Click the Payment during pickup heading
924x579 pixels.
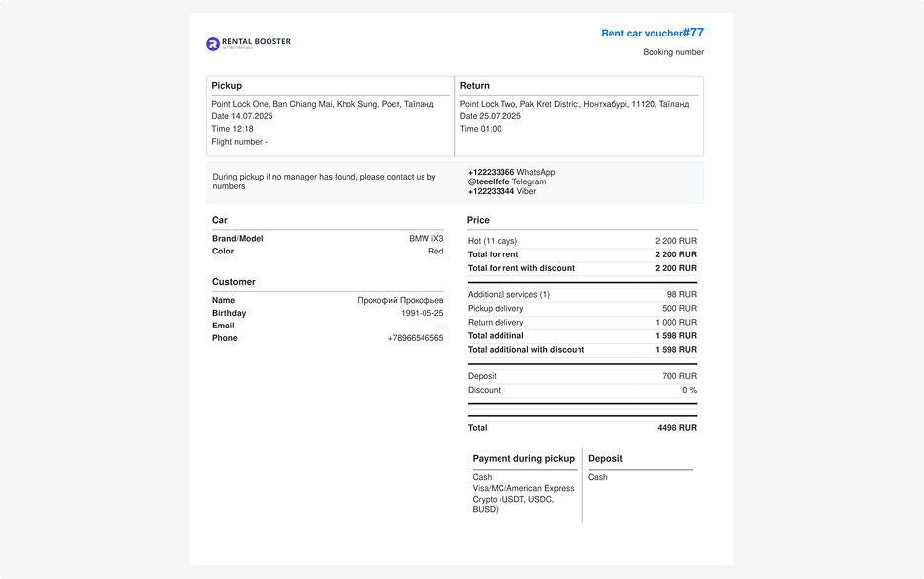[523, 459]
